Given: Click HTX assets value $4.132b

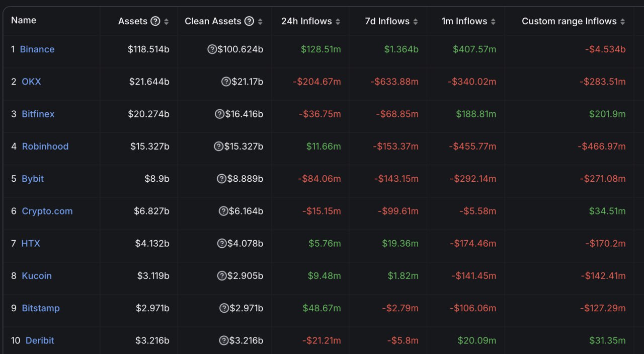Looking at the screenshot, I should click(x=152, y=243).
